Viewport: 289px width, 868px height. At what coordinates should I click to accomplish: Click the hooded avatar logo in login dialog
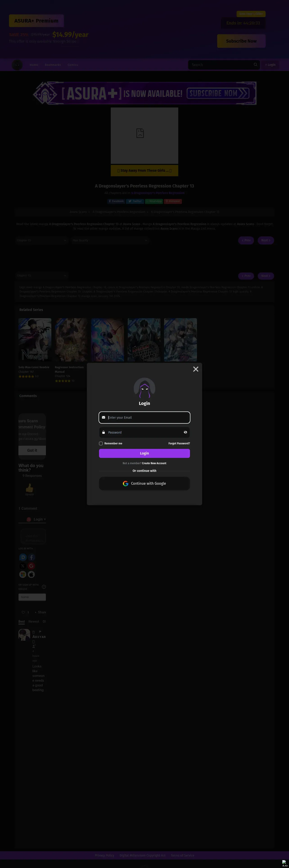(144, 388)
